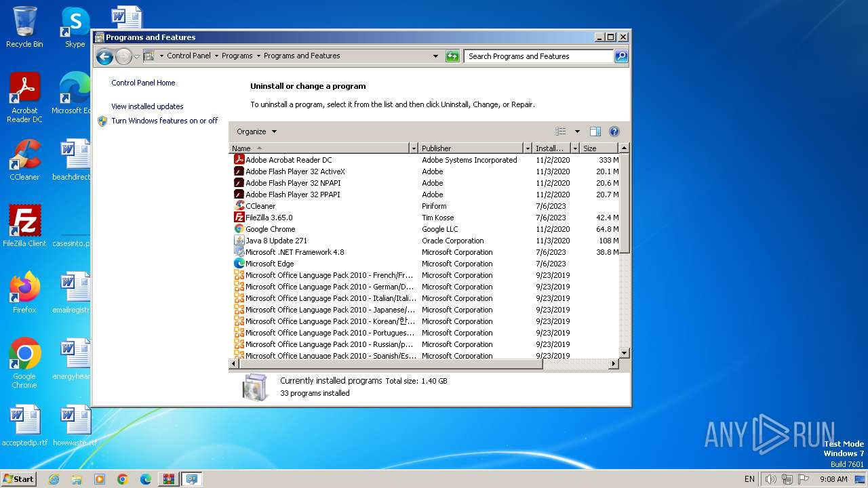Click the Forward navigation arrow button
868x488 pixels.
(x=123, y=57)
